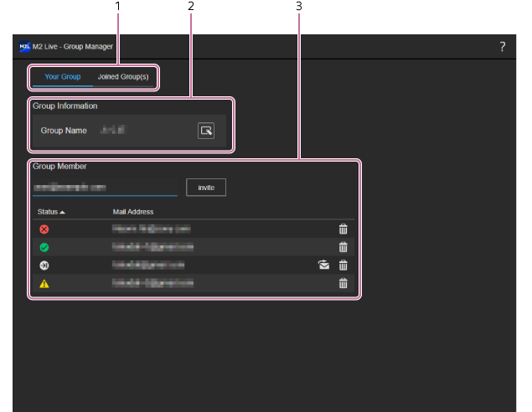Delete the member with pending arrow status
The height and width of the screenshot is (412, 532).
343,265
